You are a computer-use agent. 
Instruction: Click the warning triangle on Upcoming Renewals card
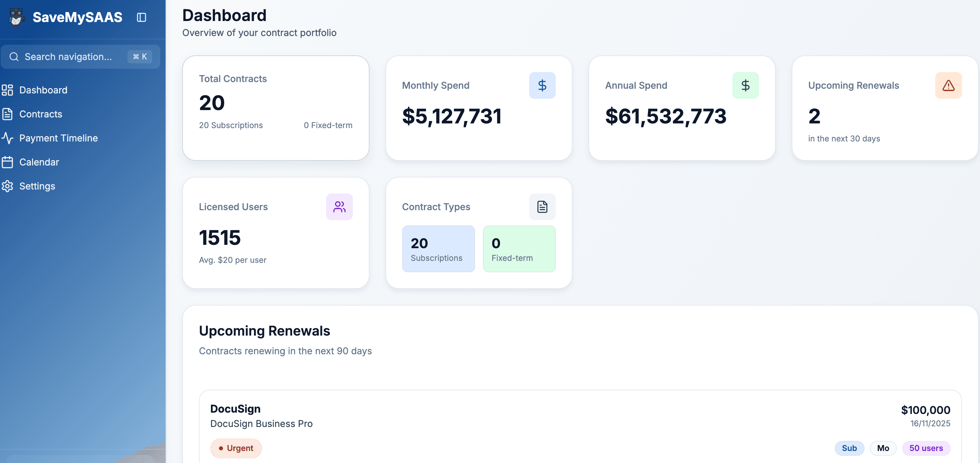pyautogui.click(x=948, y=85)
